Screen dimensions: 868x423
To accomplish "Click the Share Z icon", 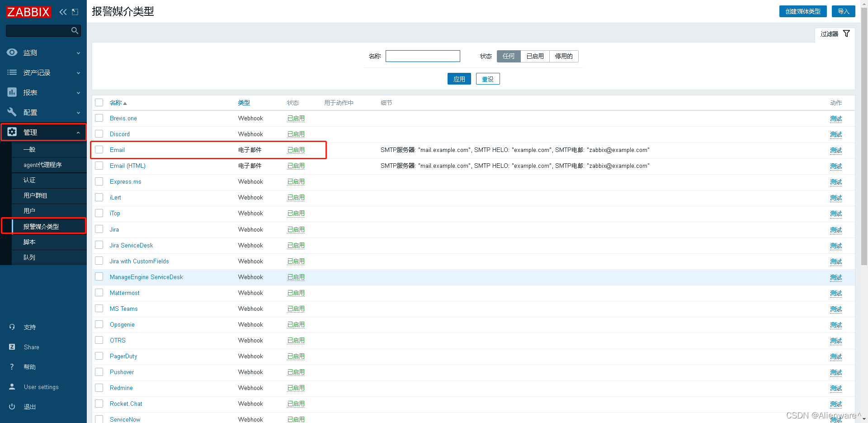I will click(12, 347).
